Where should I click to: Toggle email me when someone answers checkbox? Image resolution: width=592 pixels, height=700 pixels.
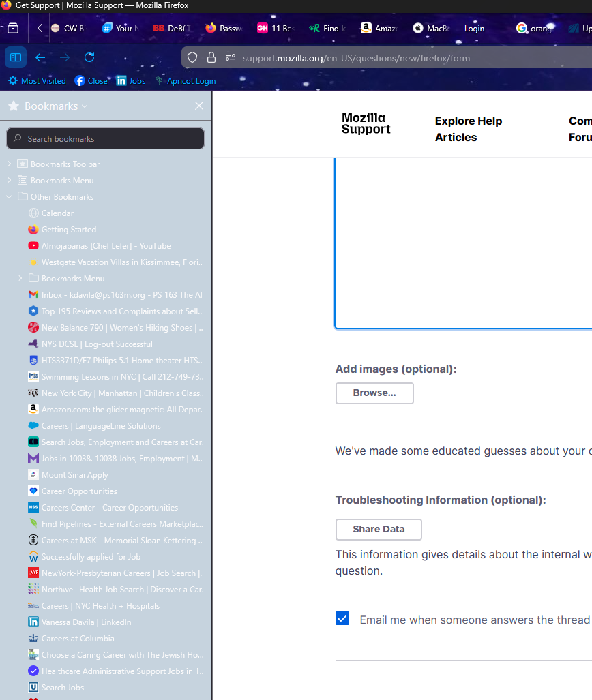(x=342, y=618)
